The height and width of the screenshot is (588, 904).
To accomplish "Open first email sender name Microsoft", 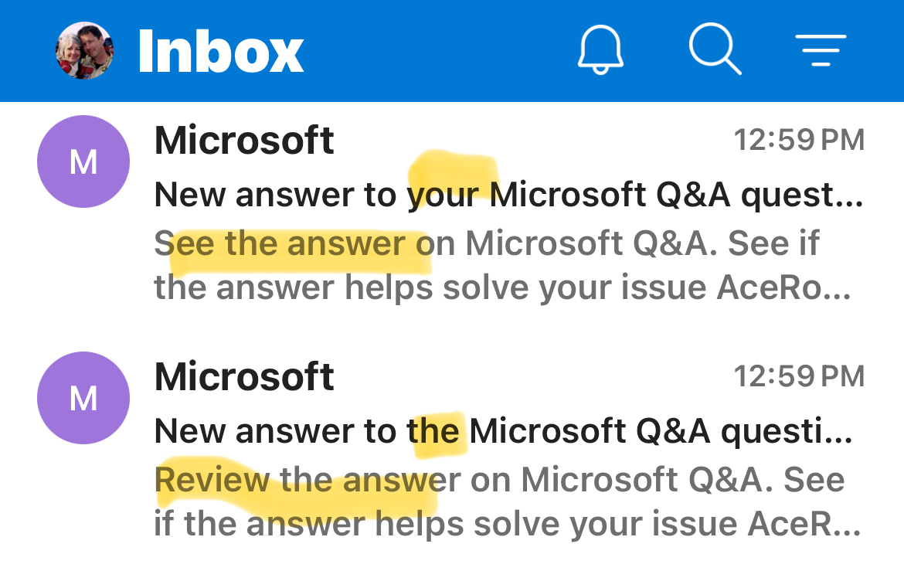I will point(244,140).
